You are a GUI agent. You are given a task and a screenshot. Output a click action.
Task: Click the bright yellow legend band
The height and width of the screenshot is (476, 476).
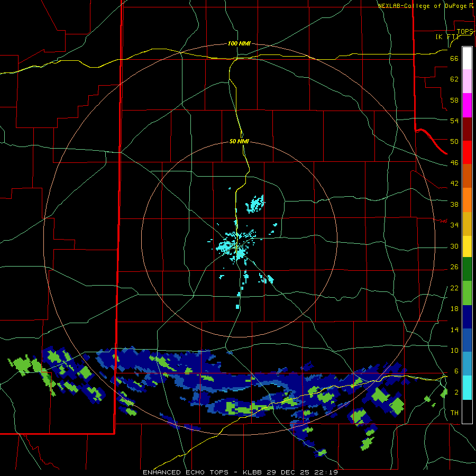click(x=467, y=246)
